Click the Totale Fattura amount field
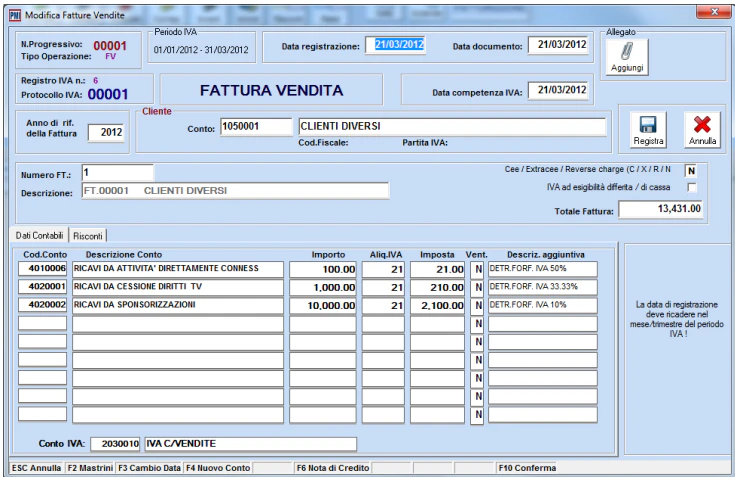735x477 pixels. pos(661,209)
